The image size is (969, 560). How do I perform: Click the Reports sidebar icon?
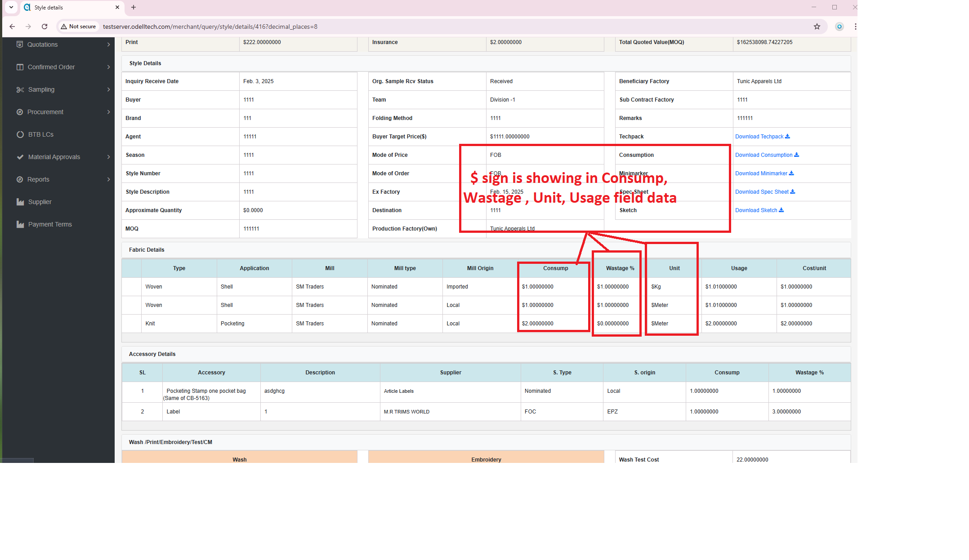[x=20, y=179]
